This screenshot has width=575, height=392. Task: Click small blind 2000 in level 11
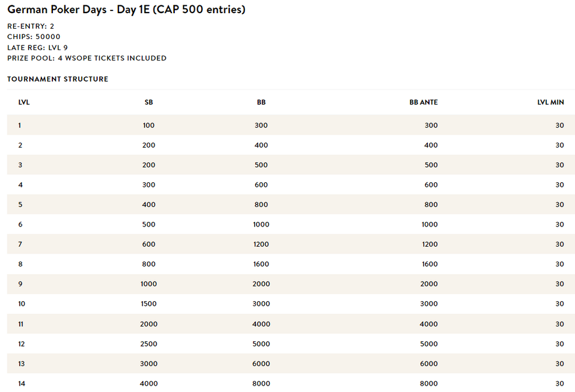coord(148,324)
